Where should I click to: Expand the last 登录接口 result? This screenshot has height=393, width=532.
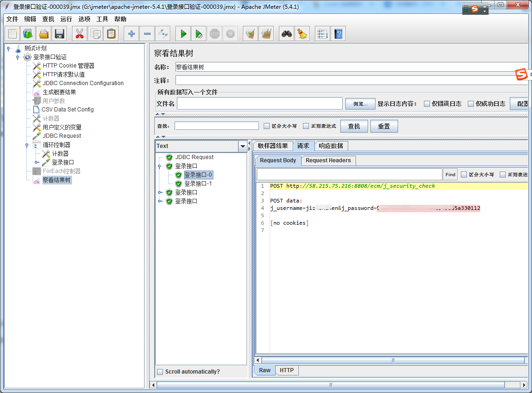point(160,202)
